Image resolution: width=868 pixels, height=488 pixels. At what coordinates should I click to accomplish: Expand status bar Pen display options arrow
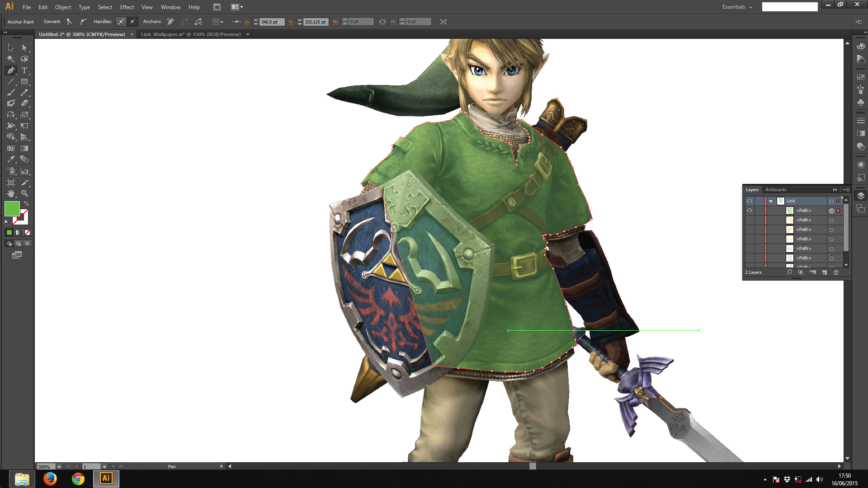click(x=222, y=466)
